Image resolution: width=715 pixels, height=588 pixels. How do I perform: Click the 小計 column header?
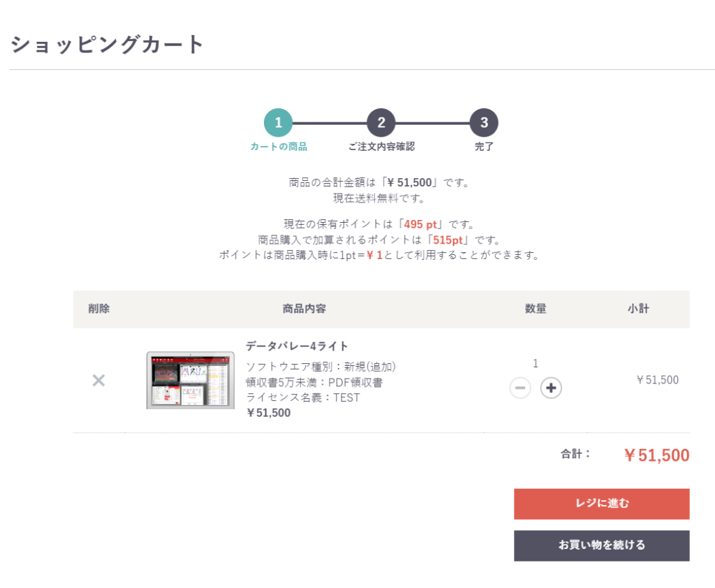coord(638,309)
